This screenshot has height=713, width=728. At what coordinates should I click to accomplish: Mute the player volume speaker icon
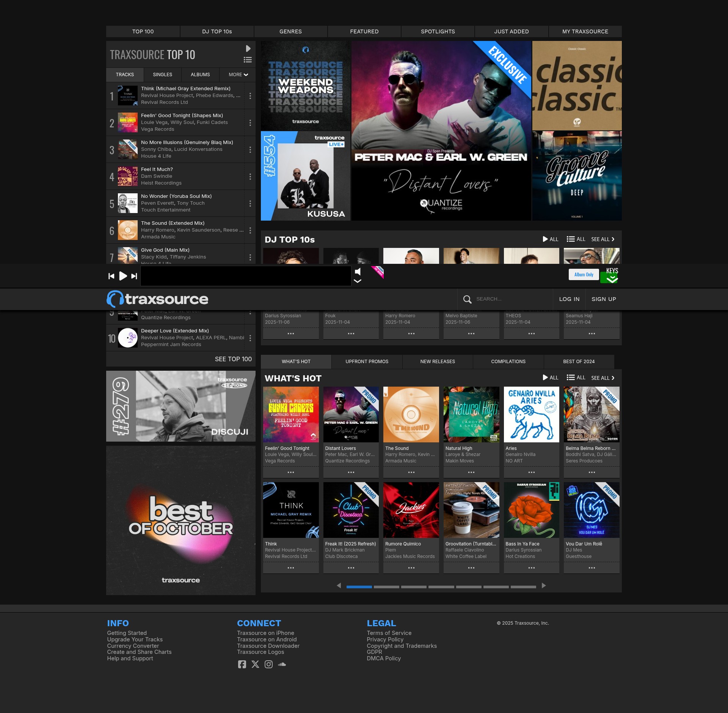tap(358, 271)
